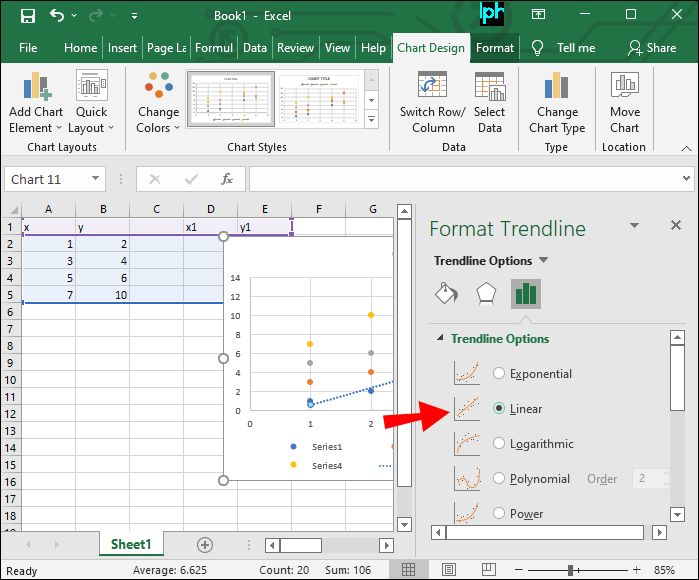
Task: Click the Move Chart icon
Action: [625, 87]
